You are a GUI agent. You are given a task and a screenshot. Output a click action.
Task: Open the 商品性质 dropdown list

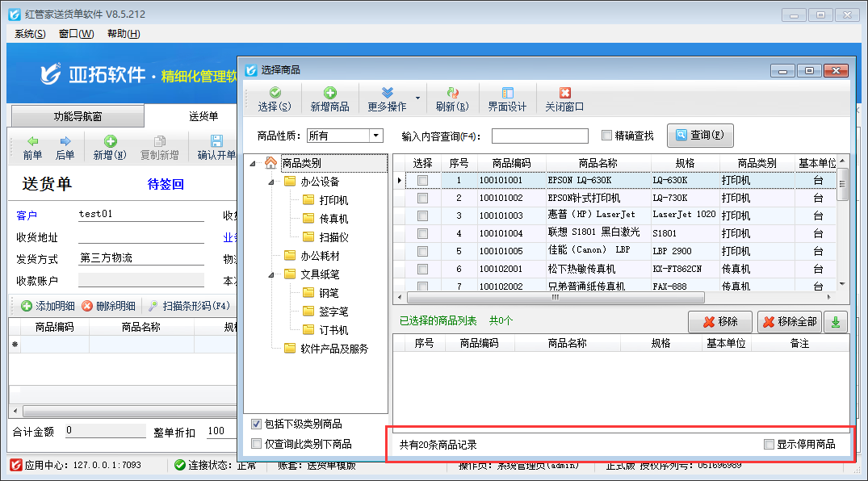coord(375,136)
